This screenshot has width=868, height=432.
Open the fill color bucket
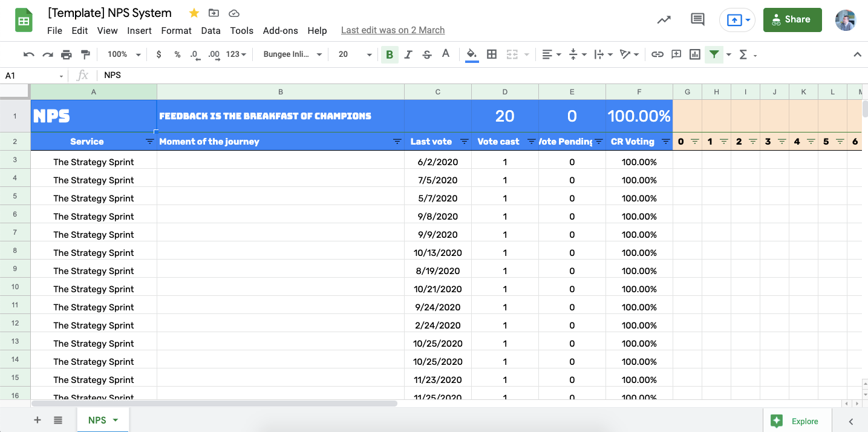coord(472,54)
